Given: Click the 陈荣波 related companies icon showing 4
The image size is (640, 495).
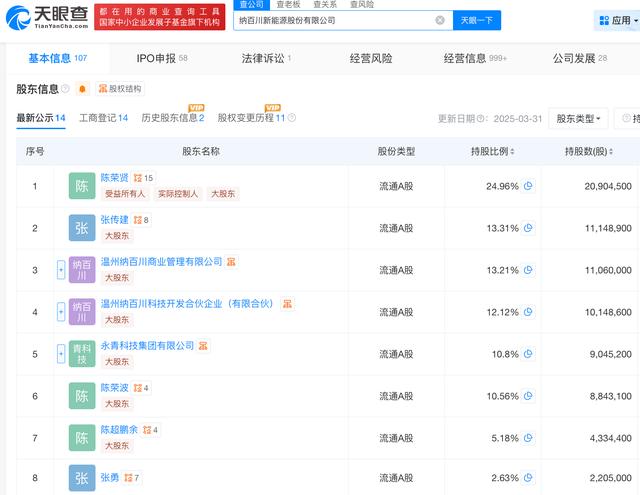Looking at the screenshot, I should (x=141, y=388).
